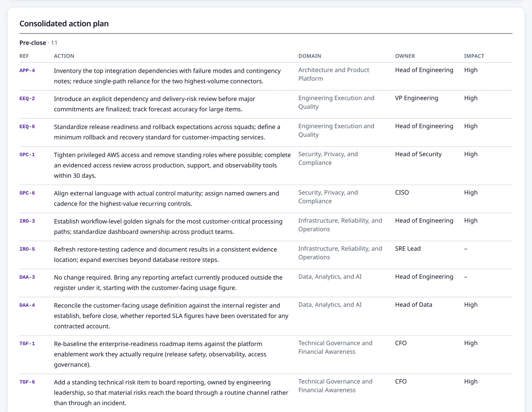
Task: Select the 'SRE Lead' owner cell
Action: 408,249
